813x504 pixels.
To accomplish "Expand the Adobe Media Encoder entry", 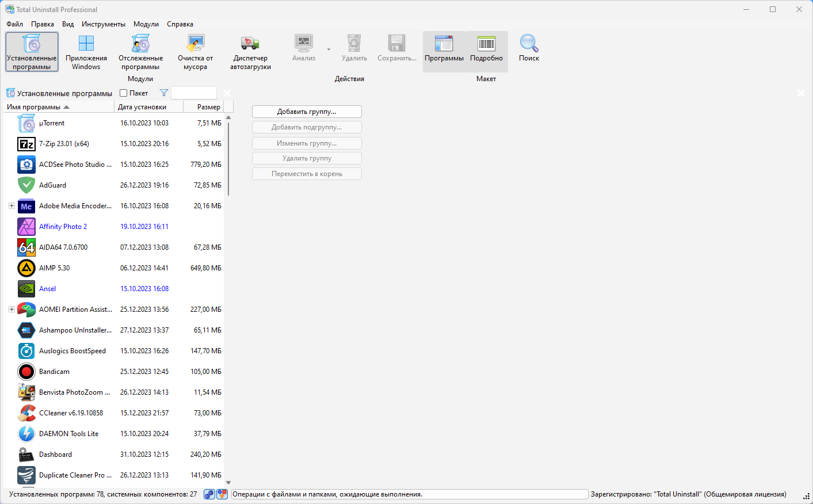I will [12, 205].
